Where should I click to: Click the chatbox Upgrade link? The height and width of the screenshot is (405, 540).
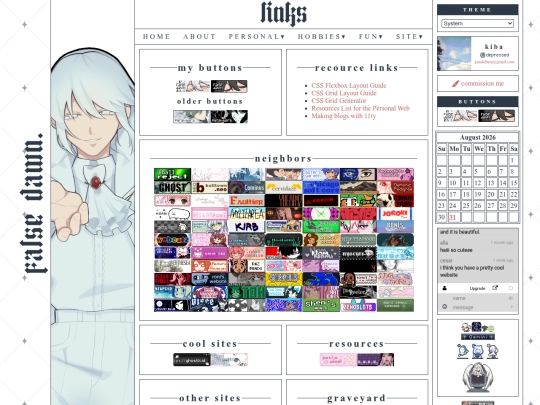(x=477, y=288)
